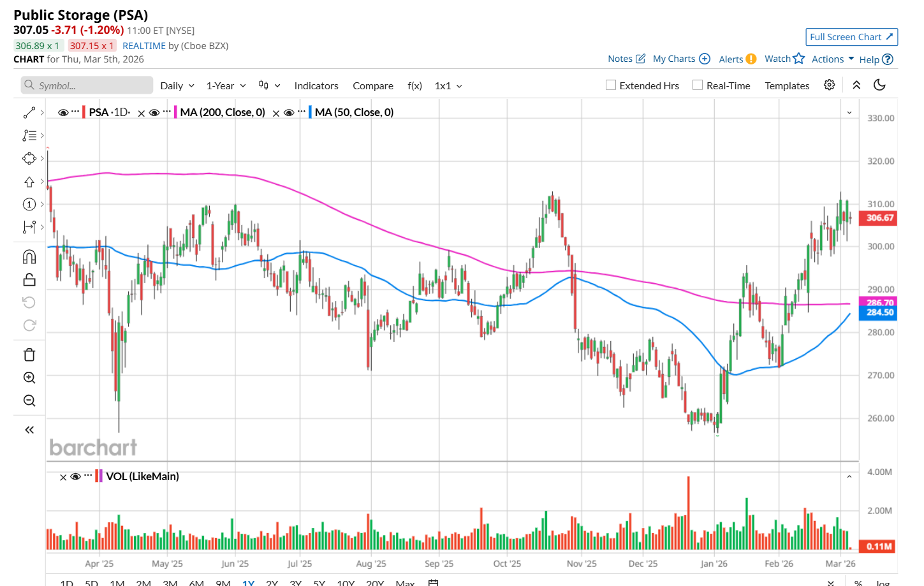Switch to dark mode moon icon

pos(879,85)
